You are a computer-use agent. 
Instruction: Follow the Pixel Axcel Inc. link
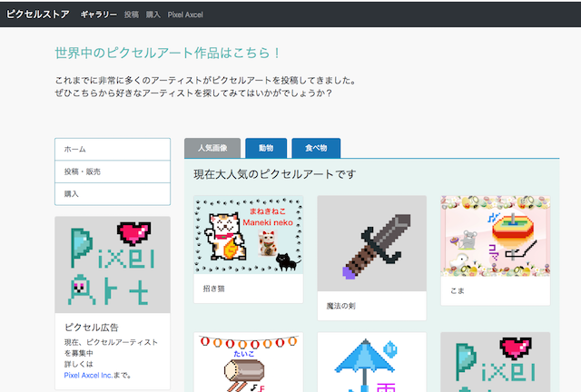tap(96, 374)
